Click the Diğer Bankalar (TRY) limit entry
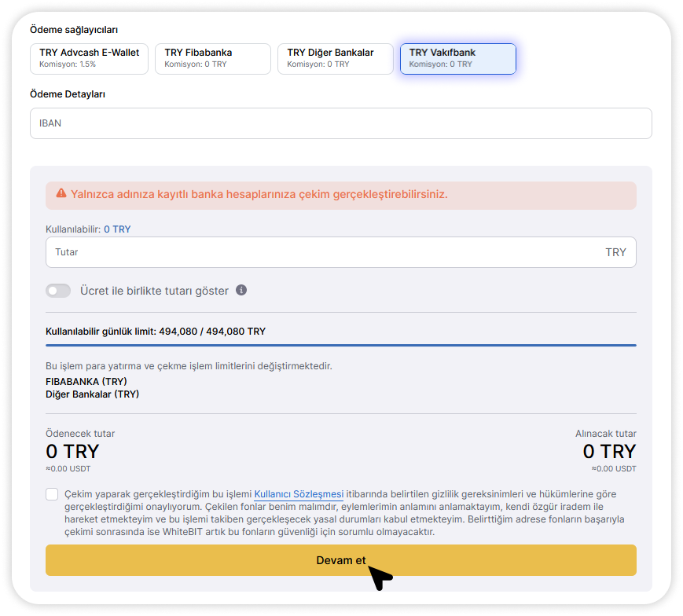Viewport: 683px width, 616px height. (x=92, y=394)
